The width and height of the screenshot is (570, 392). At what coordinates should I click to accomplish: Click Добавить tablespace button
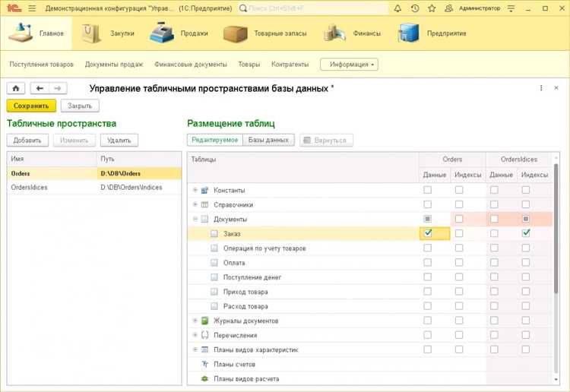tap(27, 141)
